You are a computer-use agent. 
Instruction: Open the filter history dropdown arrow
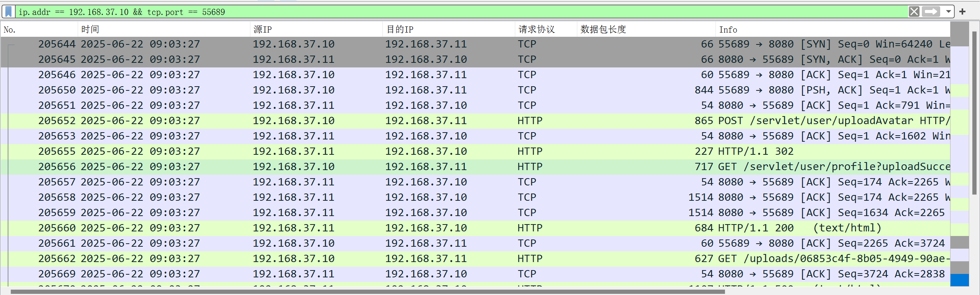click(948, 12)
